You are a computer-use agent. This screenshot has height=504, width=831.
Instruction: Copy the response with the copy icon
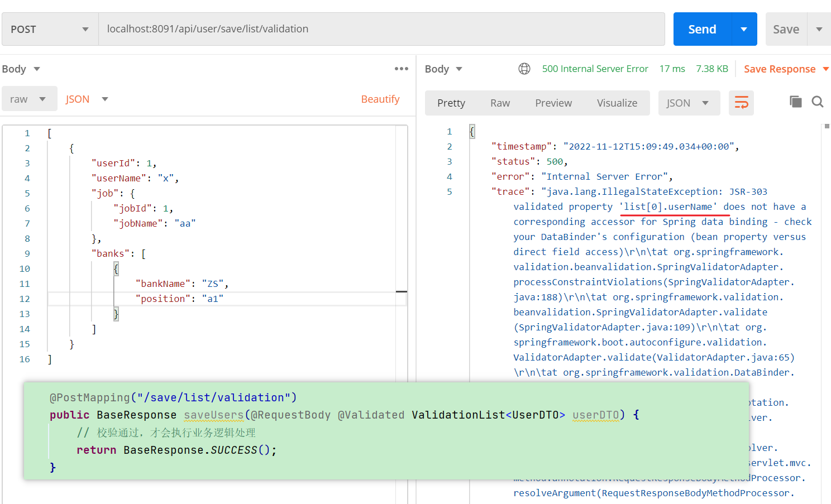click(796, 102)
